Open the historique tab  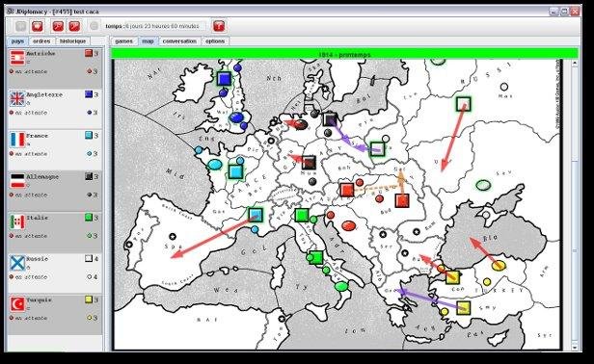(x=72, y=40)
